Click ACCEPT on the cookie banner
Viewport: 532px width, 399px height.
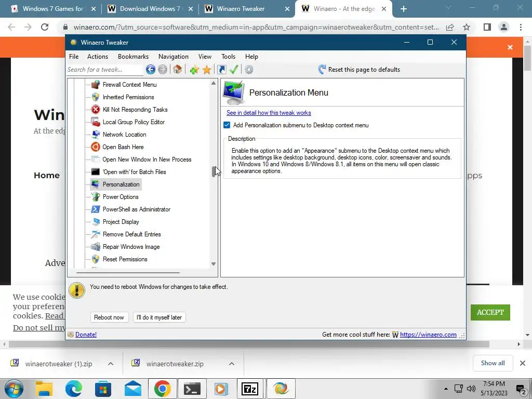[x=490, y=312]
